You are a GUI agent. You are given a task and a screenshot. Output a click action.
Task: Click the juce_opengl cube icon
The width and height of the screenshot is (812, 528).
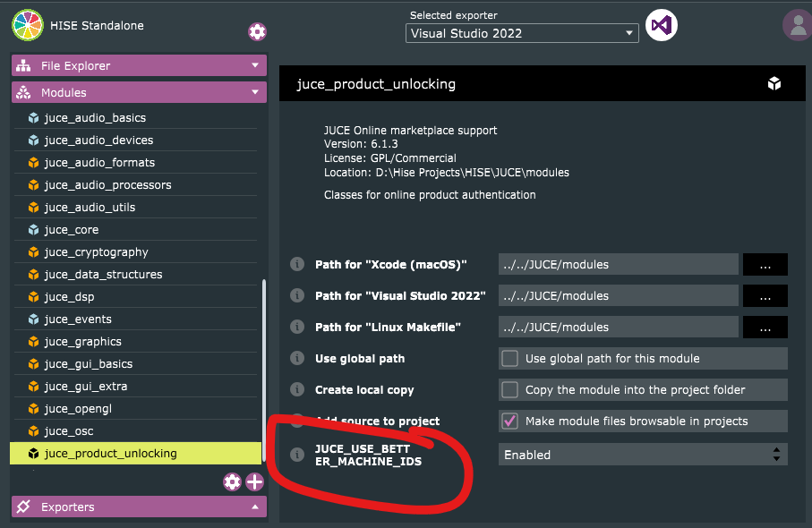point(34,409)
